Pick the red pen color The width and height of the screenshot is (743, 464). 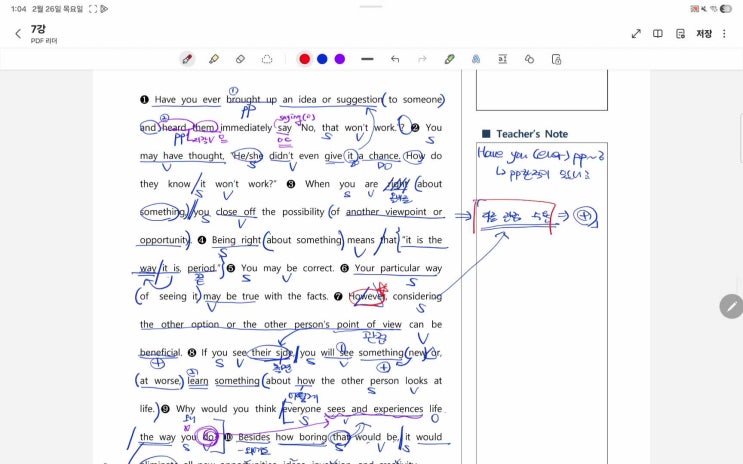click(304, 59)
